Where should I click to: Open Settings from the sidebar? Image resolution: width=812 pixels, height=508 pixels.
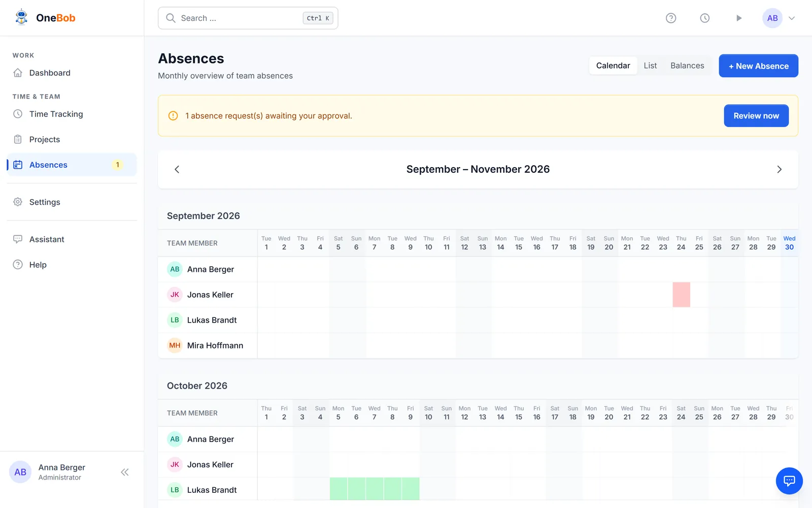[72, 202]
